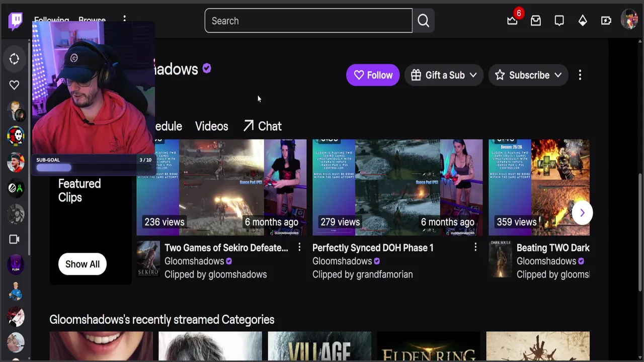Click the sub-goal progress bar
The image size is (644, 362).
click(x=94, y=168)
